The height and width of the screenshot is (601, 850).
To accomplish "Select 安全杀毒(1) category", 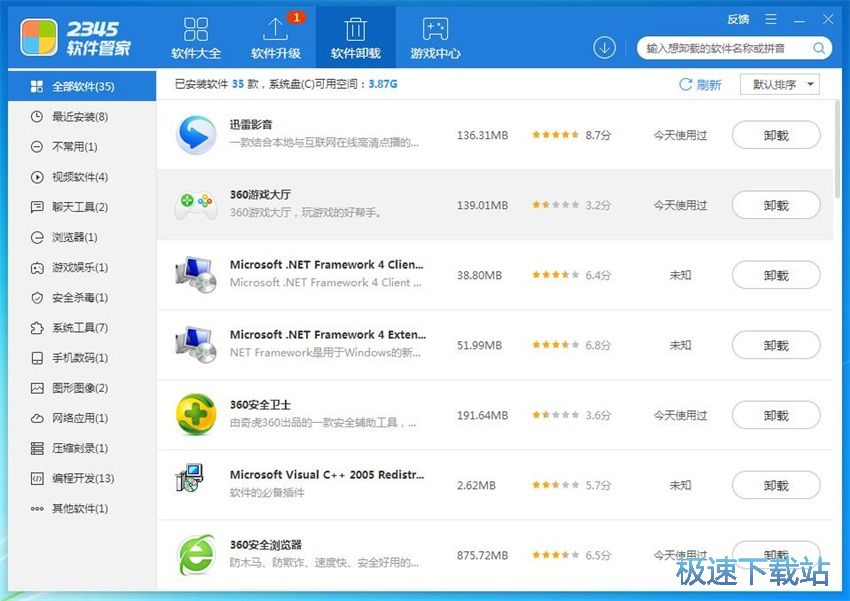I will click(82, 298).
